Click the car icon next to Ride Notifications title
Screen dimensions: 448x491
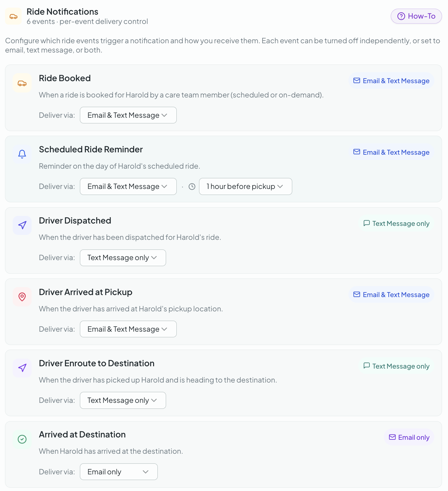[x=13, y=16]
